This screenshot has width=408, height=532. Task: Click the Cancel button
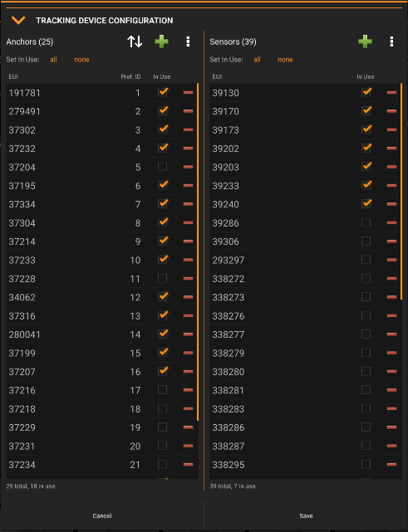102,515
